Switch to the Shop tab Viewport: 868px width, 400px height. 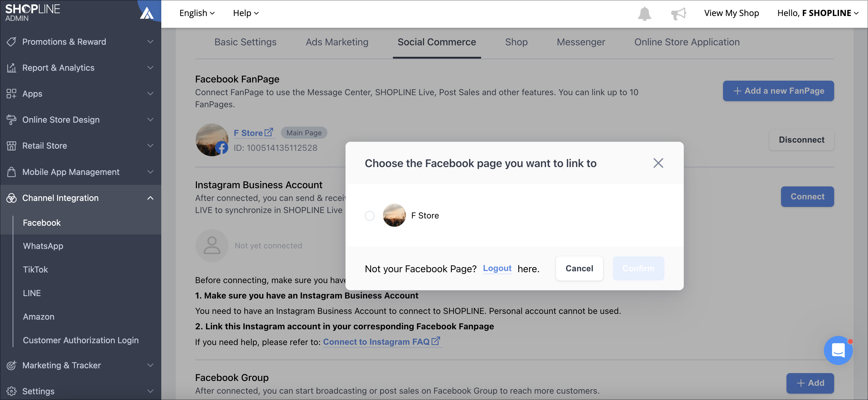516,42
